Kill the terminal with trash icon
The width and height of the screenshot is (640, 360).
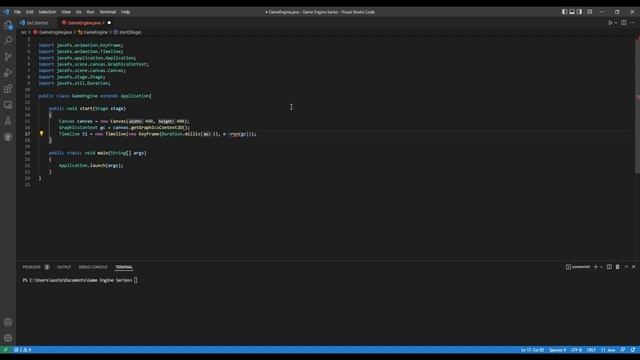pos(618,267)
